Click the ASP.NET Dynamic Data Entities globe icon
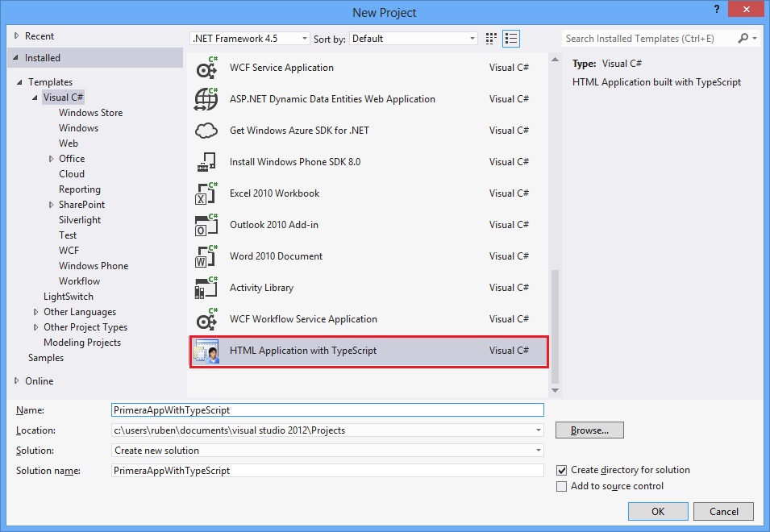The width and height of the screenshot is (770, 532). click(x=206, y=99)
